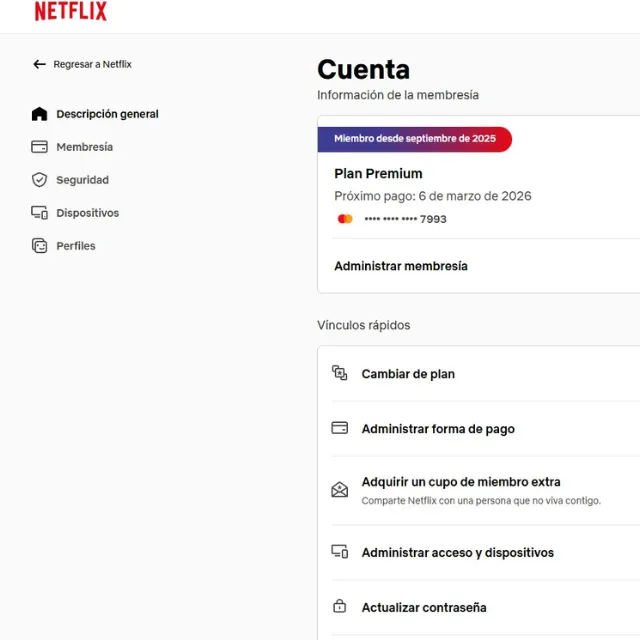This screenshot has height=640, width=640.
Task: Click the card number ending 7993
Action: pos(406,219)
